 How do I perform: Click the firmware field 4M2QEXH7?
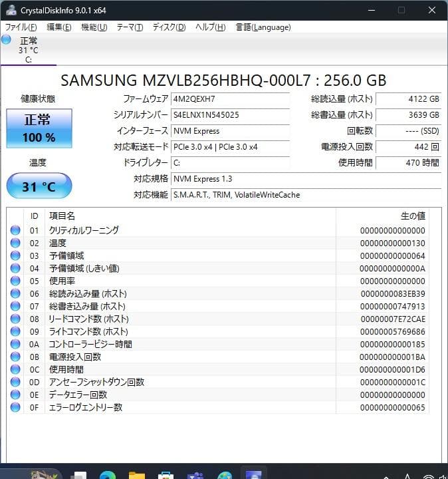pyautogui.click(x=230, y=99)
